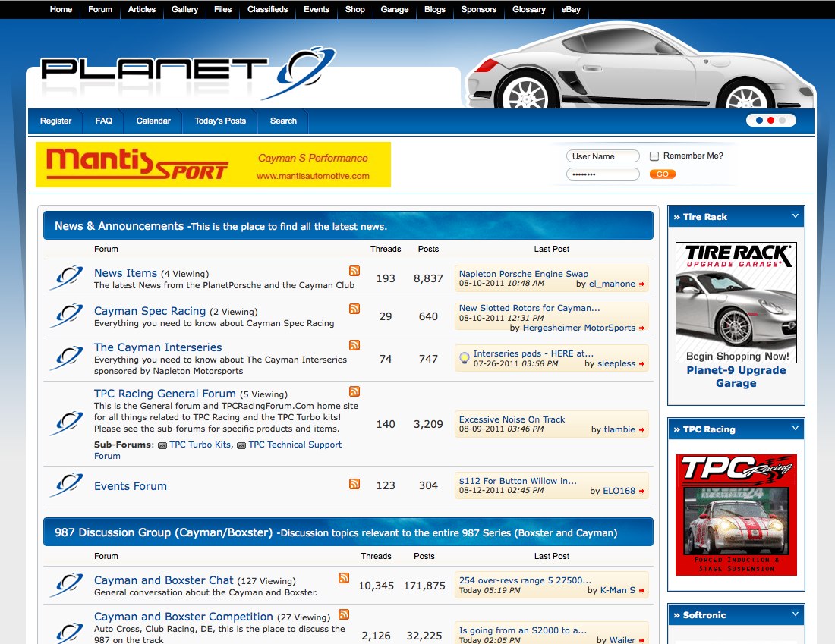The height and width of the screenshot is (644, 835).
Task: Select the Search tab
Action: [x=283, y=121]
